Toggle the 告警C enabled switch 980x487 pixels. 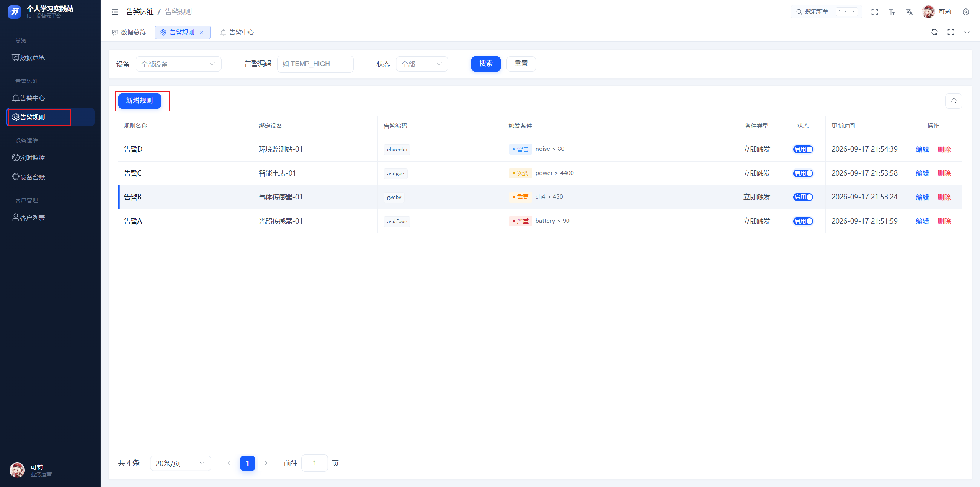pos(803,173)
